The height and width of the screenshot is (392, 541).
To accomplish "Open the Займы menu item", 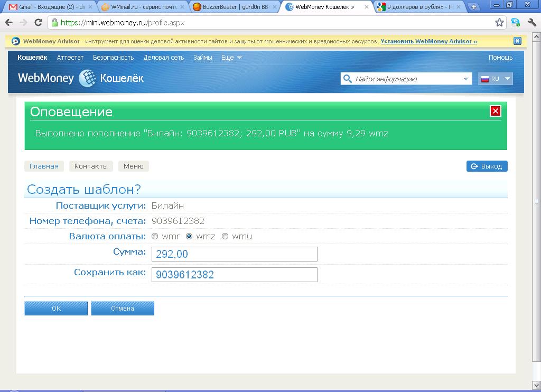I will click(x=202, y=58).
